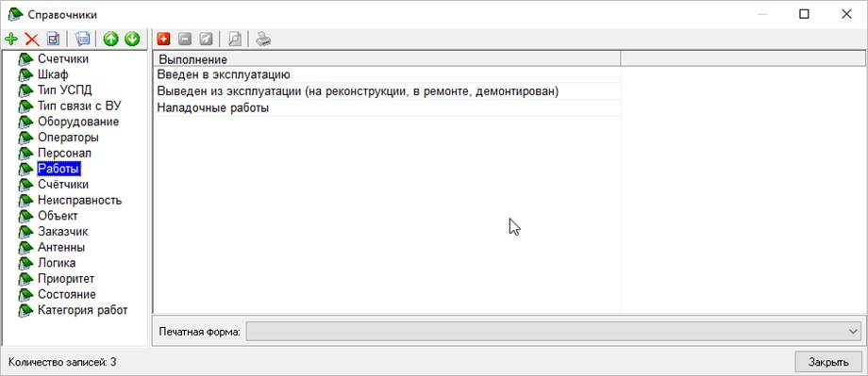Select the Неисправность directory

pos(79,200)
